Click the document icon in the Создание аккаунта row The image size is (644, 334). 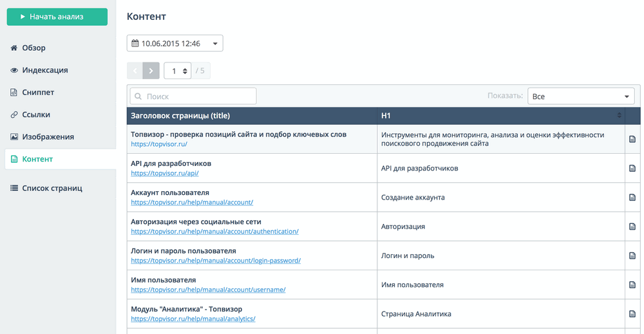tap(632, 198)
